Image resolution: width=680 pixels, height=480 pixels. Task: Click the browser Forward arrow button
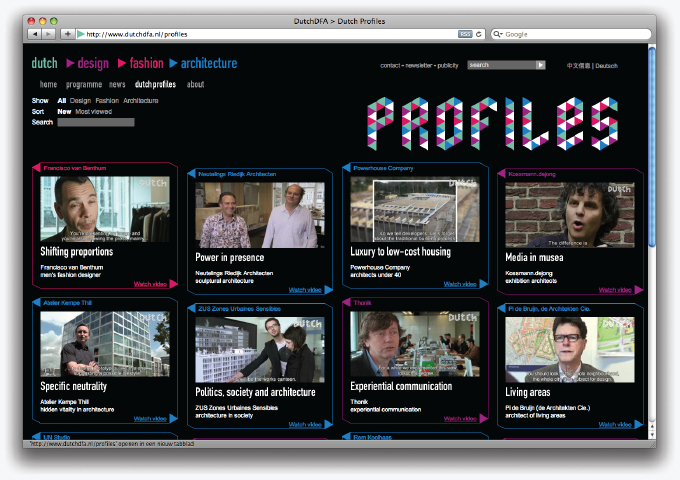(49, 34)
